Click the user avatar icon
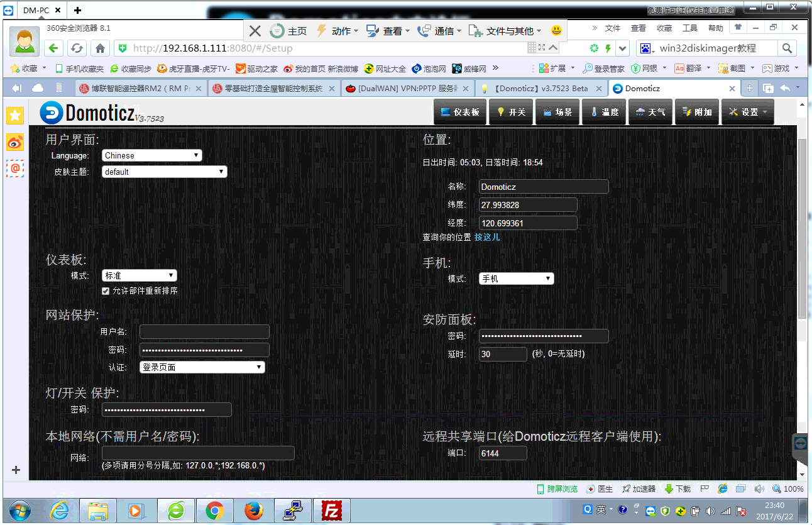The image size is (812, 525). point(25,41)
